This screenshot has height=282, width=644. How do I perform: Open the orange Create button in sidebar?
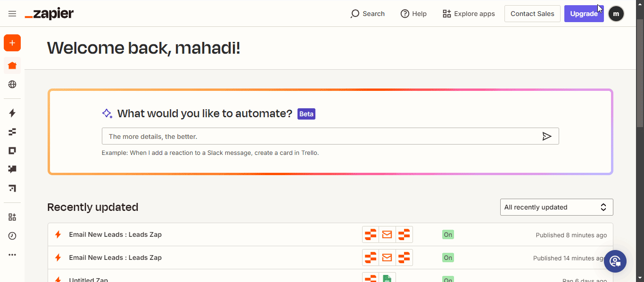[x=12, y=43]
